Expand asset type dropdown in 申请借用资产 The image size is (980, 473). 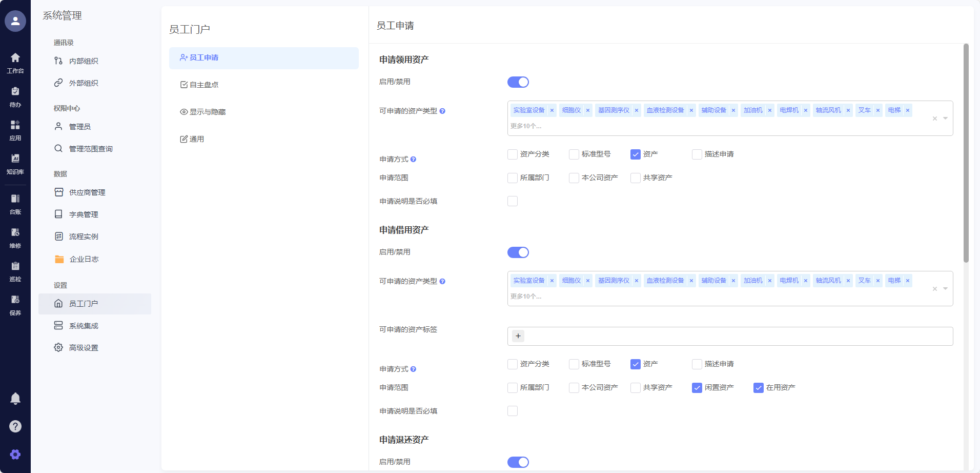[x=945, y=289]
